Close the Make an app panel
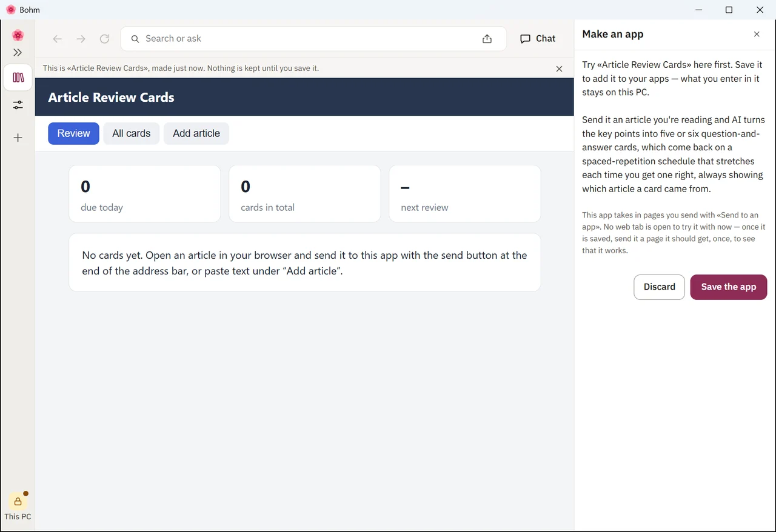 (x=757, y=35)
